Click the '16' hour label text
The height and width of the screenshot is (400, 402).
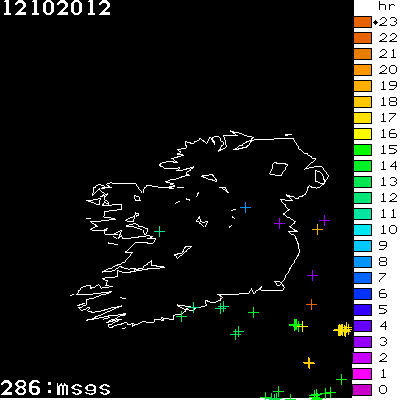tap(388, 134)
